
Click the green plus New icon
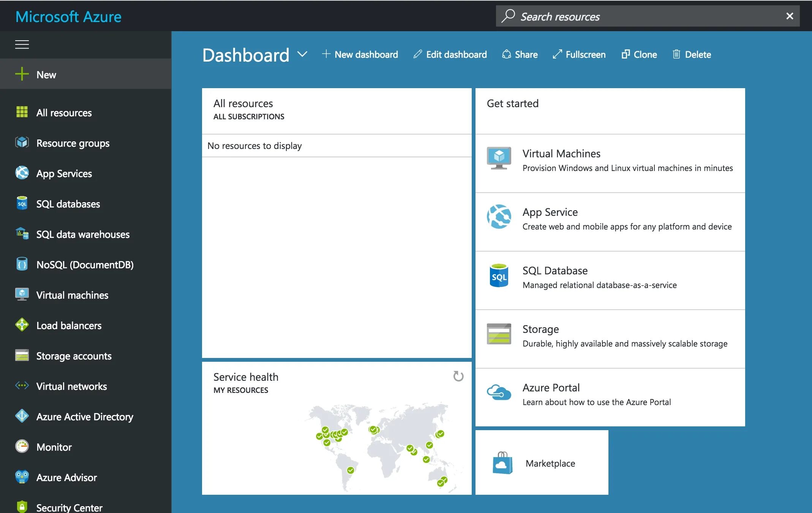pos(22,74)
